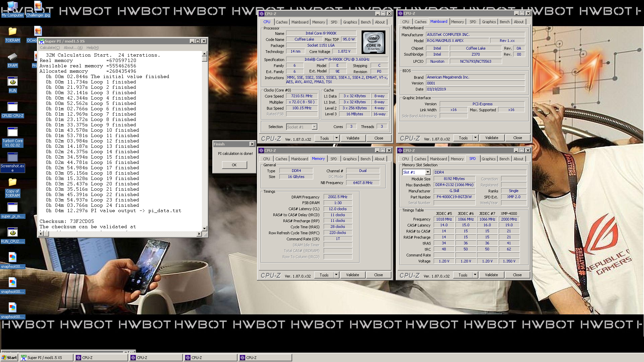
Task: Open the Start menu
Action: (9, 358)
